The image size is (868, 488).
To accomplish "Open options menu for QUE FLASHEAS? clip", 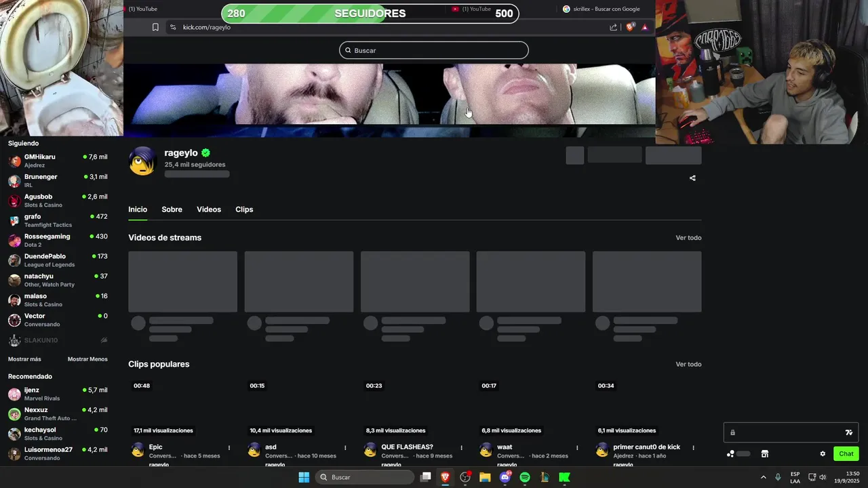I will tap(461, 447).
